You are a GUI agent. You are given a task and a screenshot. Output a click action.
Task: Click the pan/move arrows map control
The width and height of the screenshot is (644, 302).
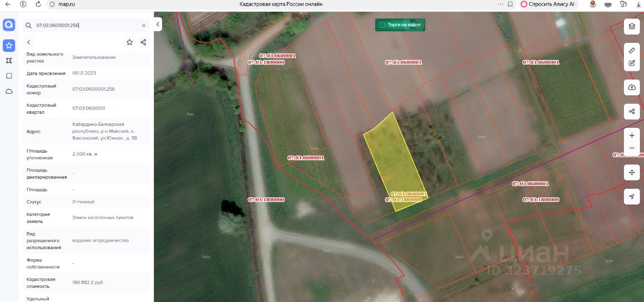click(632, 172)
